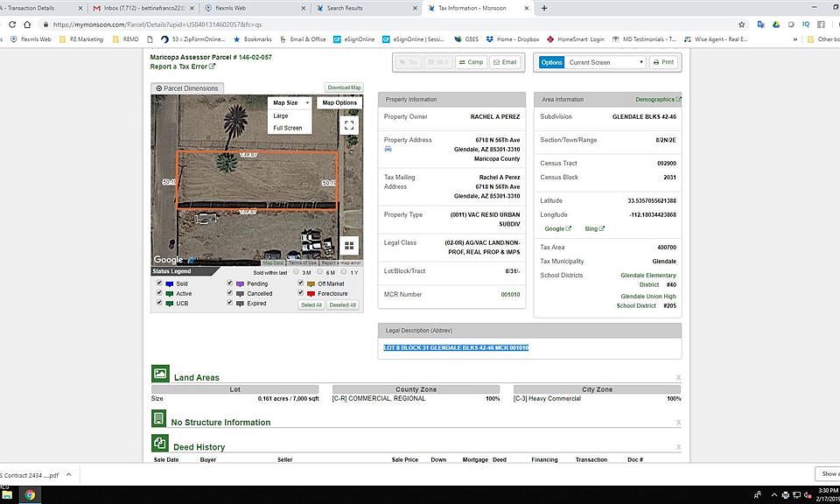840x504 pixels.
Task: Select the 3 M sold-within radio button
Action: click(x=296, y=271)
